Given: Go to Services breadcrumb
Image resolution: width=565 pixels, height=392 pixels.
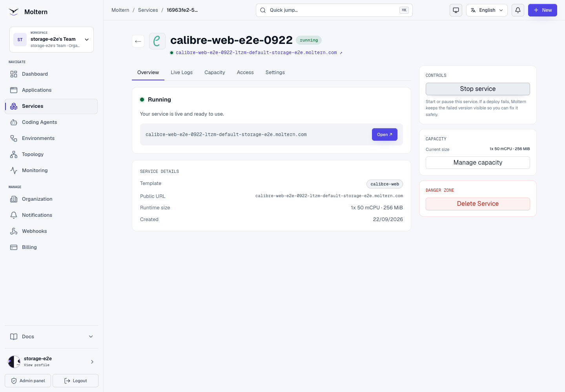Looking at the screenshot, I should tap(148, 10).
